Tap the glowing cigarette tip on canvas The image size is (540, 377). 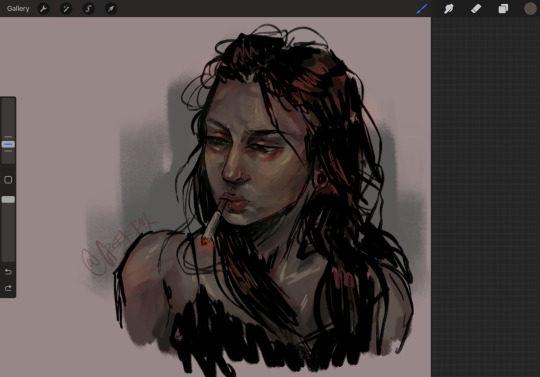coord(205,242)
